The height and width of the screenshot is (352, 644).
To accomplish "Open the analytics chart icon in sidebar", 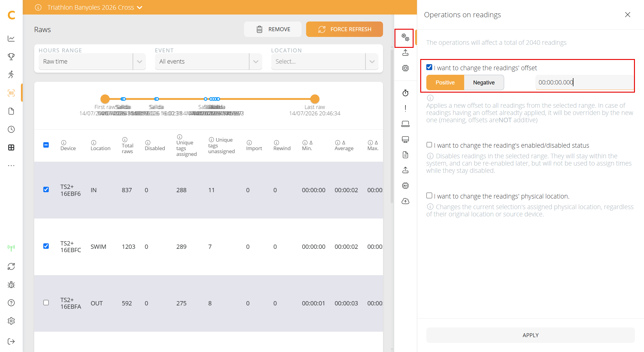I will [x=11, y=38].
